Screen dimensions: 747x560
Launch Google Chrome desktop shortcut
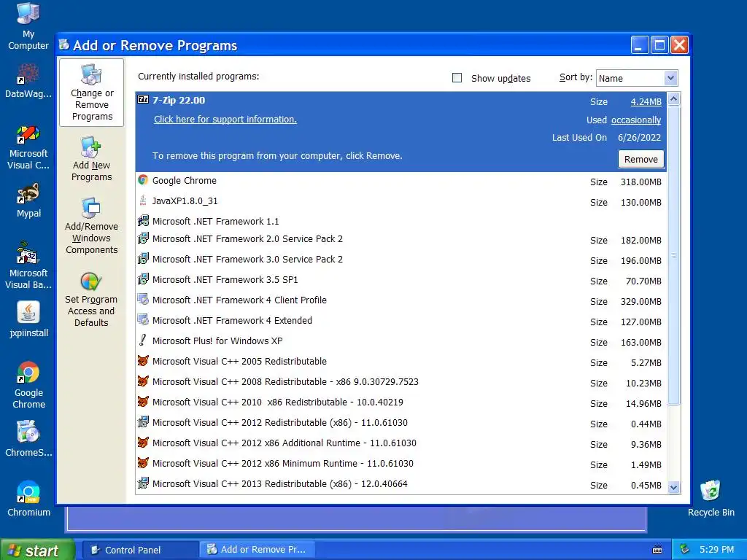[28, 385]
